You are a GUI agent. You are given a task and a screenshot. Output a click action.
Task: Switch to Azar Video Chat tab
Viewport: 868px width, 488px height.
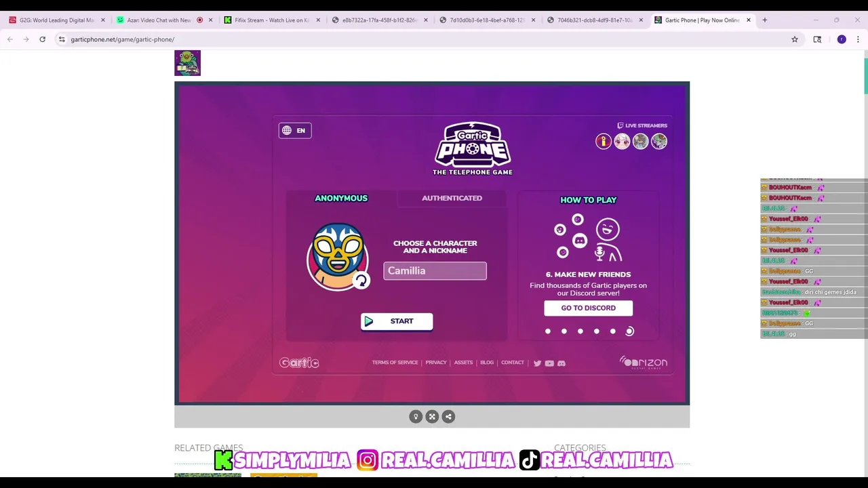pos(157,20)
